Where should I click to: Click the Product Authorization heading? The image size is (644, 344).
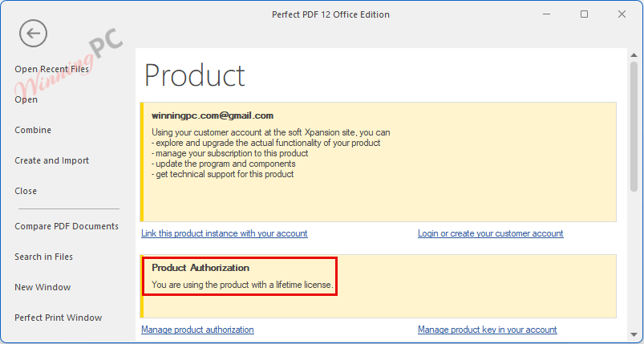(x=200, y=268)
